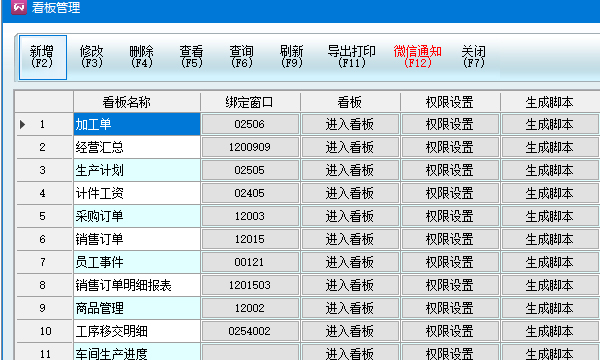Viewport: 600px width, 360px height.
Task: Click the 修改 (F3) toolbar button
Action: point(92,57)
